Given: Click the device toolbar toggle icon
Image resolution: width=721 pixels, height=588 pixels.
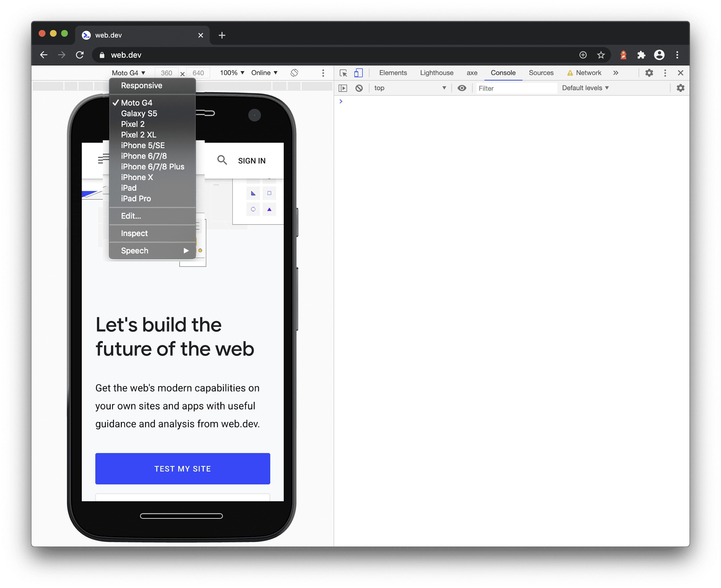Looking at the screenshot, I should coord(358,73).
